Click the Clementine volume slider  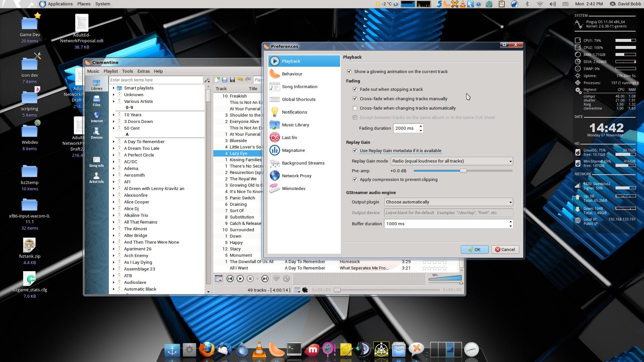[445, 278]
